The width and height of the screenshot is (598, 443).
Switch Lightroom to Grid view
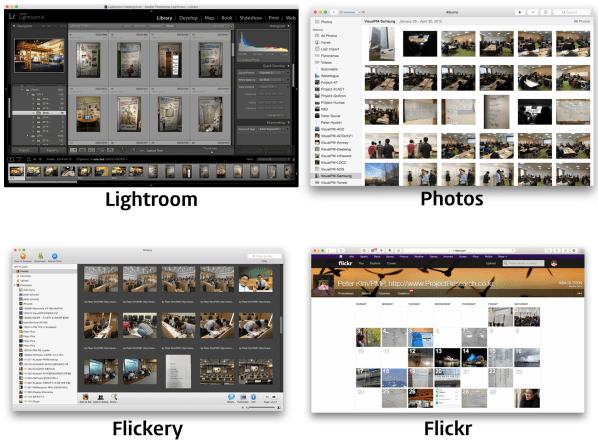point(74,151)
